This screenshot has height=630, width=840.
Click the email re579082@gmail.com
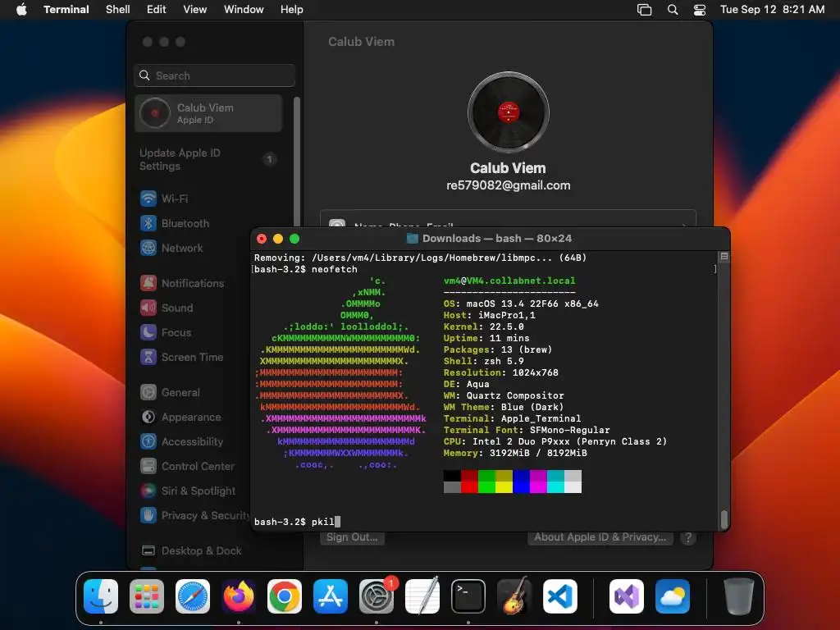click(x=509, y=185)
